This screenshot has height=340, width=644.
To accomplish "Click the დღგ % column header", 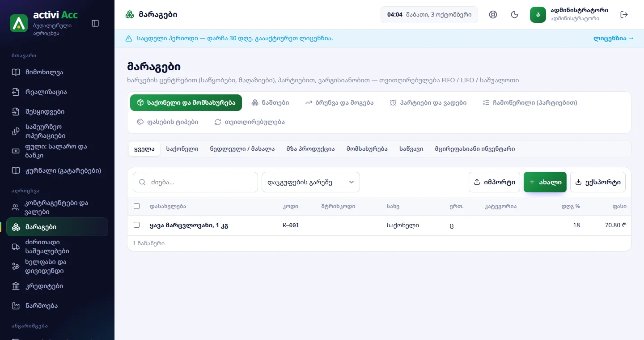I will pos(571,206).
